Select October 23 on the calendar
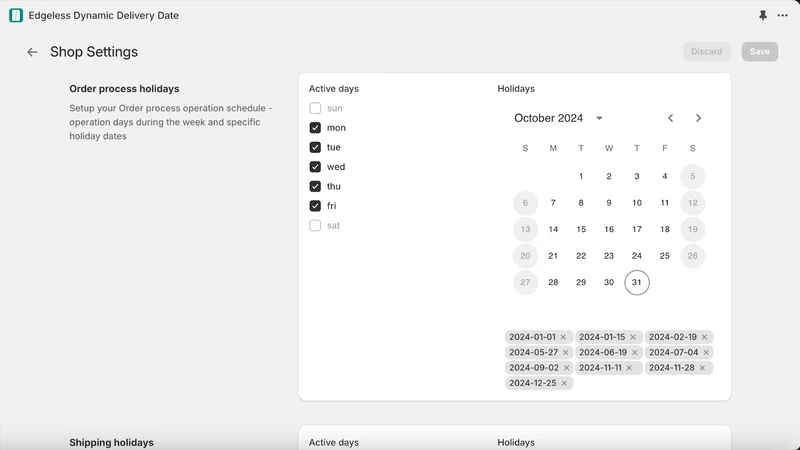The width and height of the screenshot is (800, 450). click(x=609, y=256)
